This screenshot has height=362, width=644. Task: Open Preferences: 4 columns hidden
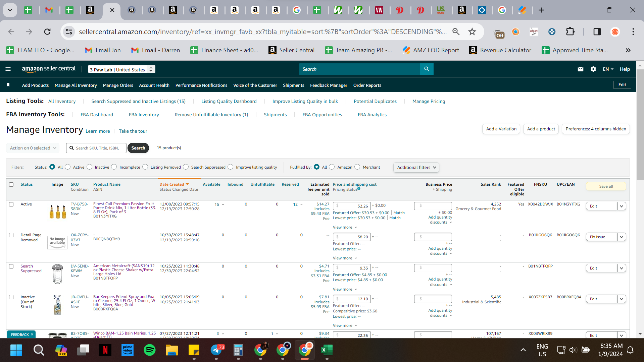[596, 129]
